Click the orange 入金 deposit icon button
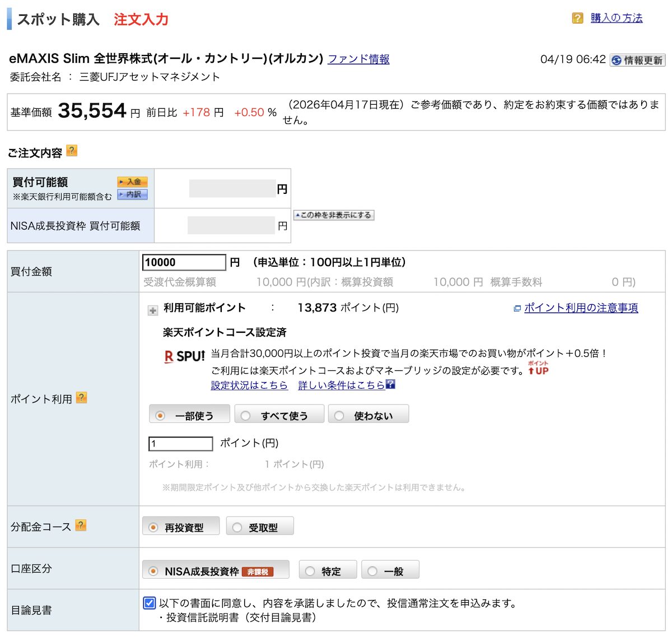 [132, 182]
